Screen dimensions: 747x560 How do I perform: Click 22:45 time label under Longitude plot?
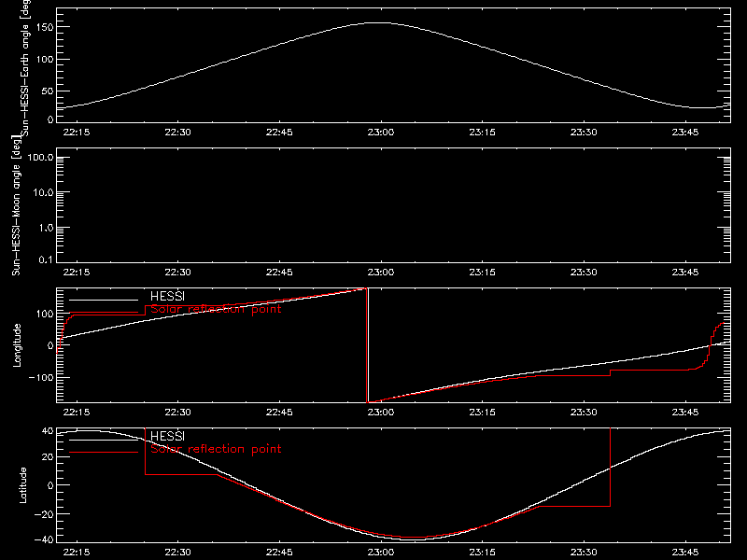click(x=279, y=413)
